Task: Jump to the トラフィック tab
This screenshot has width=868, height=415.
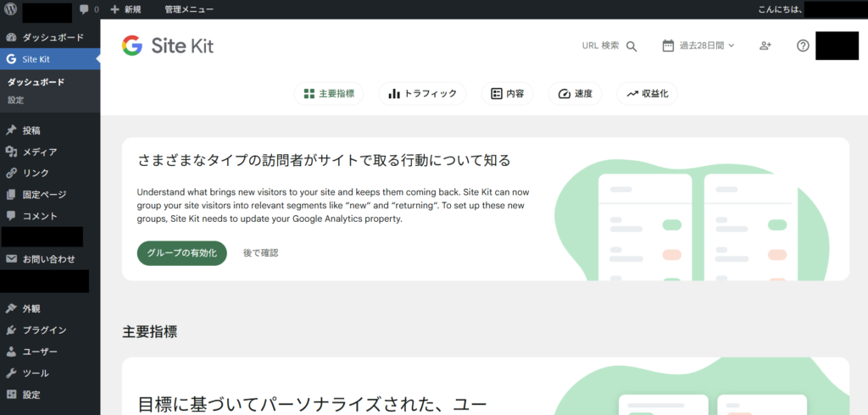Action: click(x=422, y=93)
